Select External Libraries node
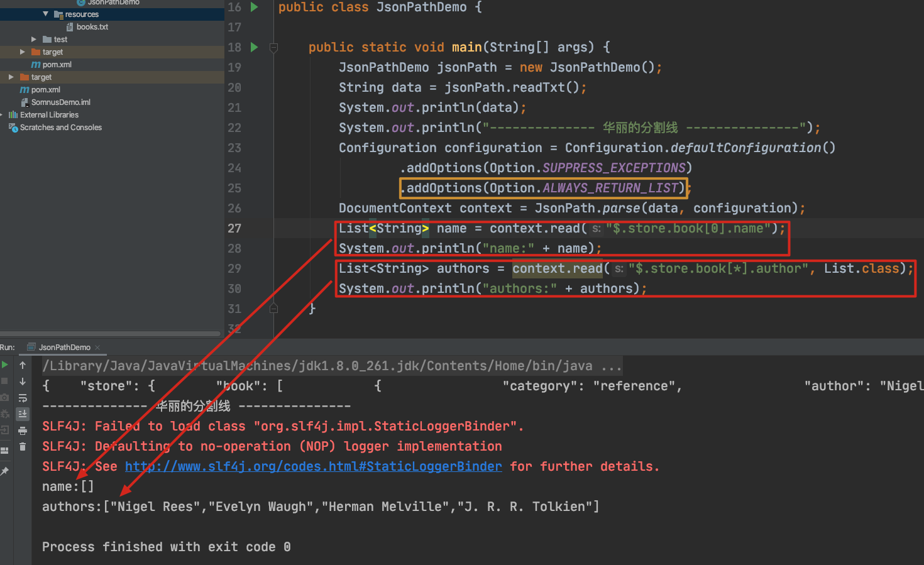This screenshot has width=924, height=565. pos(49,114)
